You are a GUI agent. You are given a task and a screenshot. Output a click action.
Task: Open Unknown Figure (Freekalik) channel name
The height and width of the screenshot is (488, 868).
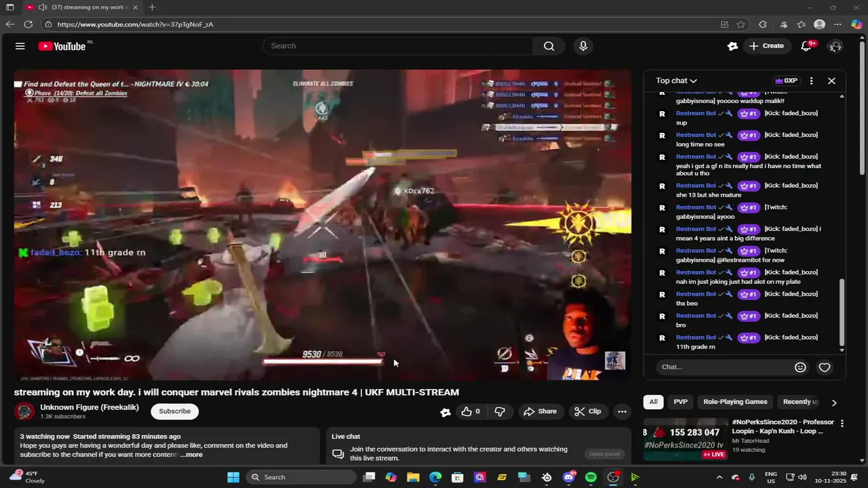[90, 407]
